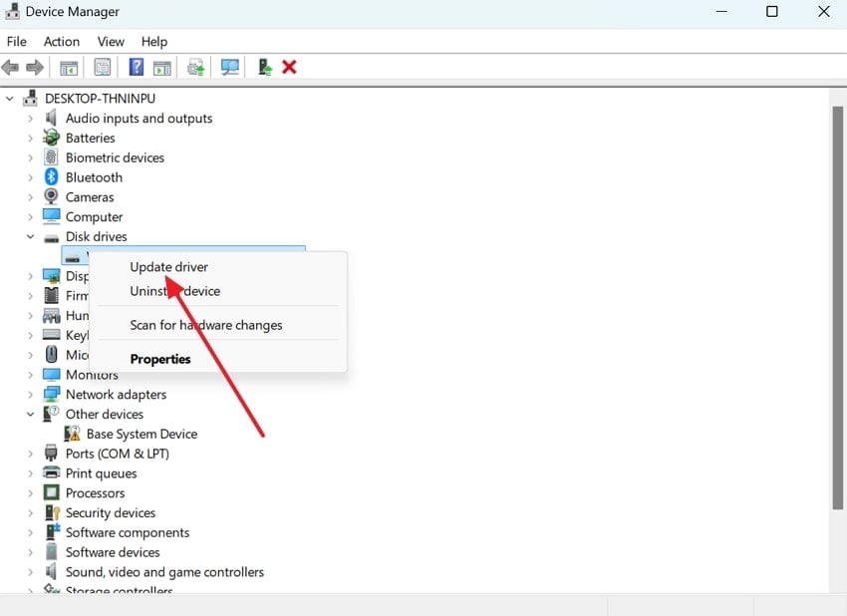
Task: Open the File menu
Action: click(x=17, y=42)
